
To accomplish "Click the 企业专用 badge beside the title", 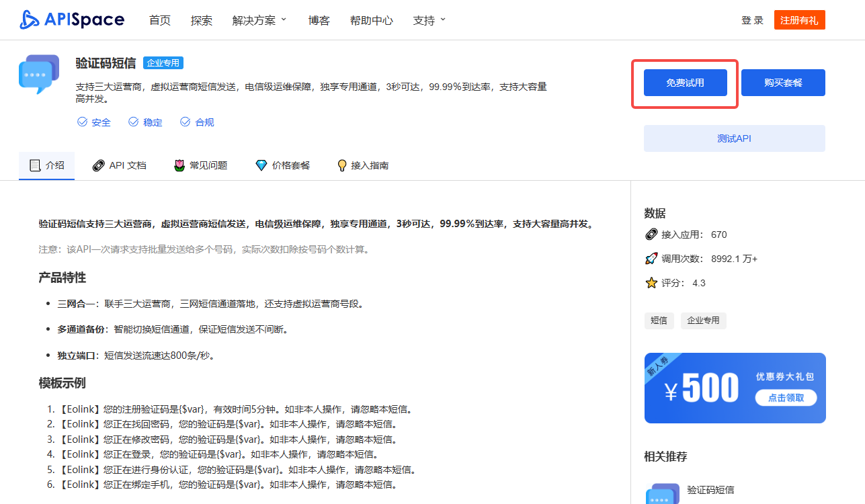I will point(163,63).
